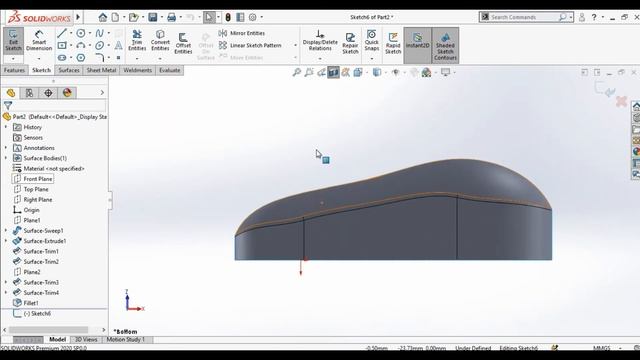The width and height of the screenshot is (640, 360).
Task: Launch the Repair Sketch tool
Action: pyautogui.click(x=350, y=43)
